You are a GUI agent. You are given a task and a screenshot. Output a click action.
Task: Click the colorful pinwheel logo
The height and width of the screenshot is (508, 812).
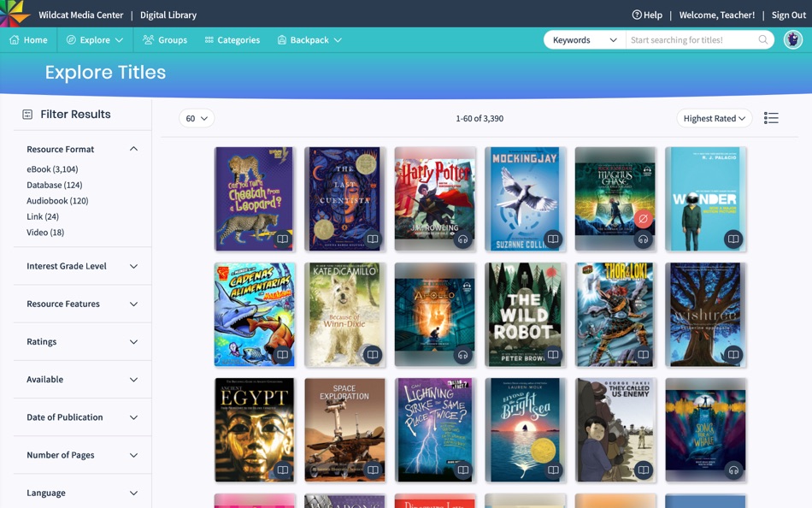click(x=15, y=13)
